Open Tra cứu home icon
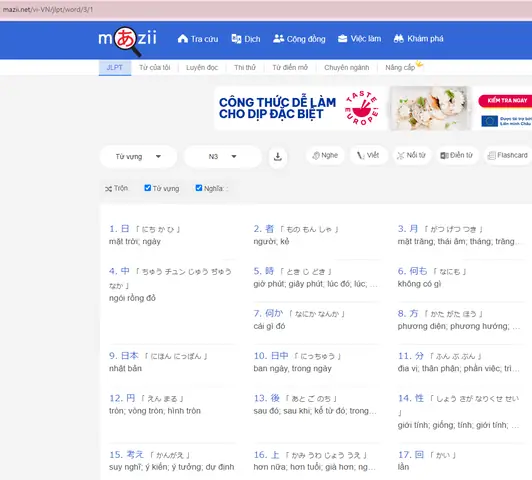Image resolution: width=532 pixels, height=480 pixels. (x=183, y=39)
